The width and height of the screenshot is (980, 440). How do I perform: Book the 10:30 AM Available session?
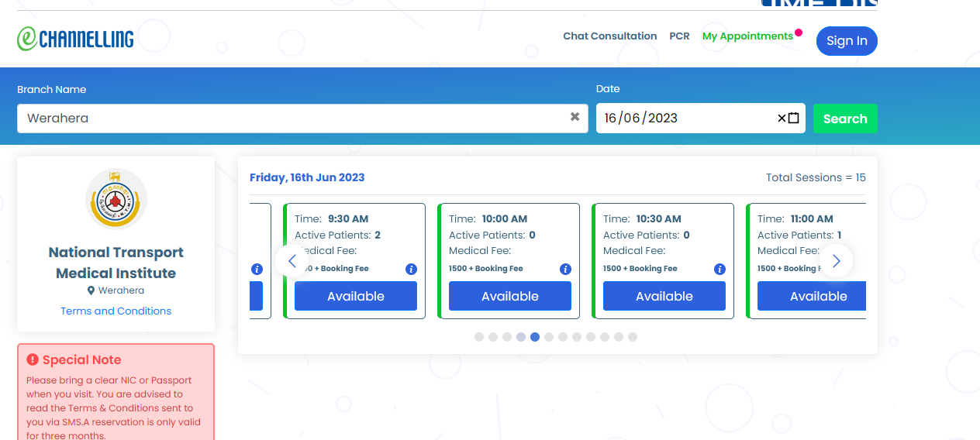(x=664, y=296)
